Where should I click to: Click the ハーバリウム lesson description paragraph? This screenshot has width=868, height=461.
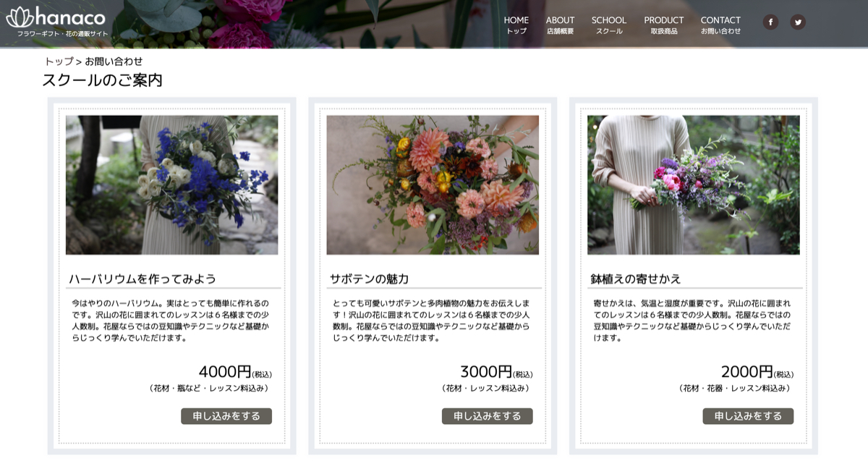pos(171,320)
